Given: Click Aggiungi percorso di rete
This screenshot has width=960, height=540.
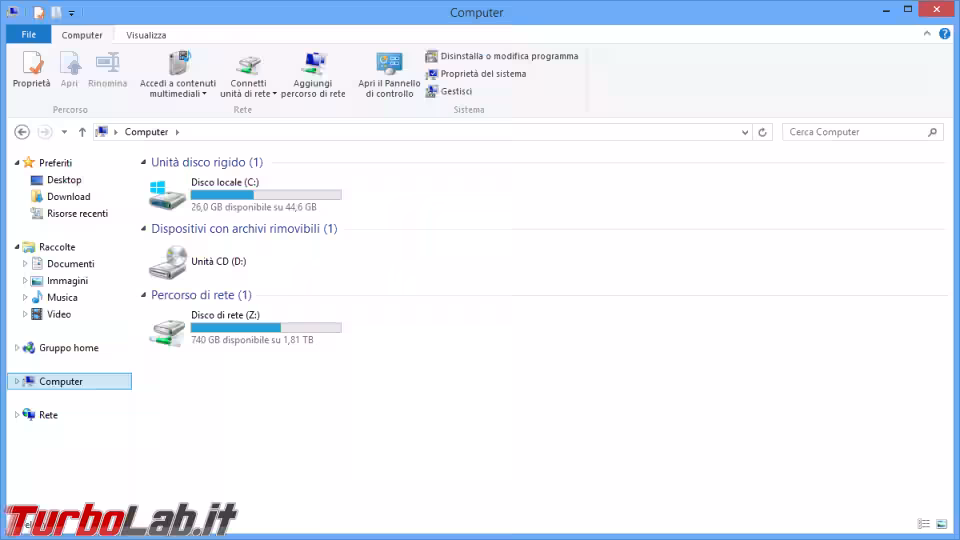Looking at the screenshot, I should click(313, 75).
